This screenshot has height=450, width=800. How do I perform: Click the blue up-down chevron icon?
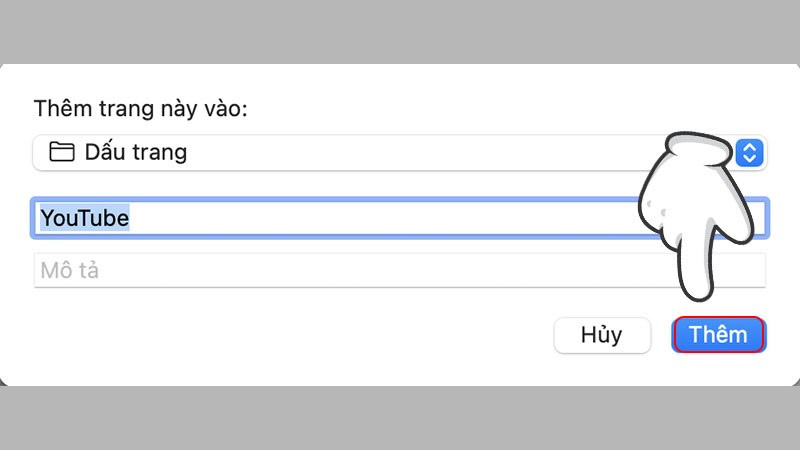pyautogui.click(x=750, y=153)
